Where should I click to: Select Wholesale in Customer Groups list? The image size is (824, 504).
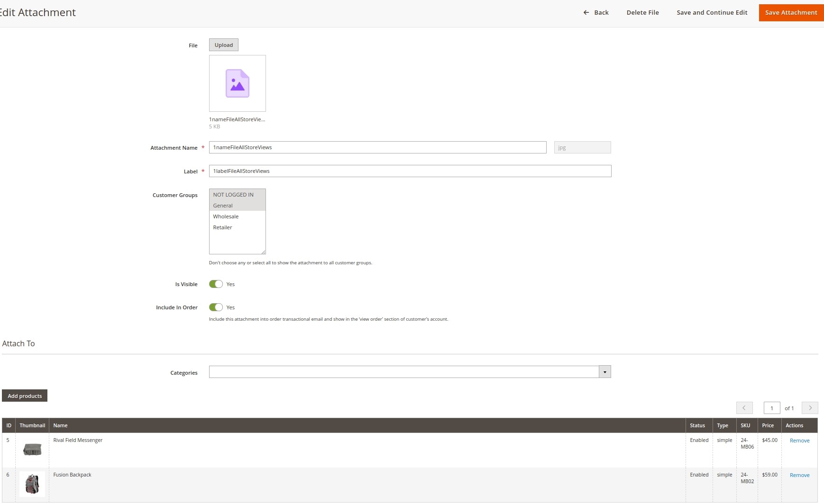click(226, 216)
